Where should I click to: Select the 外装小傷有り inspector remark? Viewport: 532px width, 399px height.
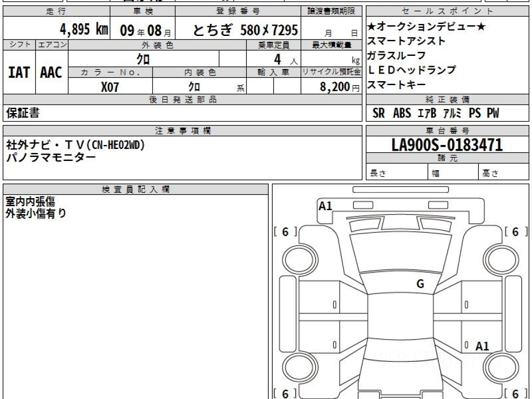(36, 213)
